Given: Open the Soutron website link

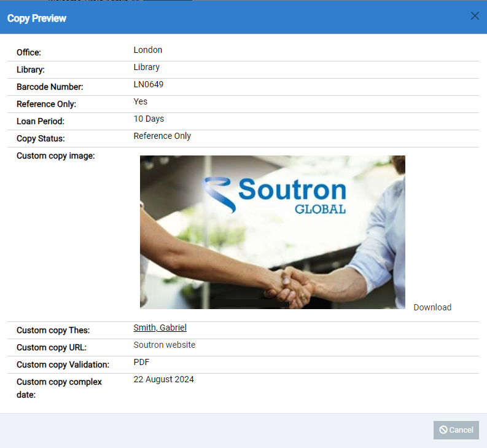Looking at the screenshot, I should [x=165, y=345].
